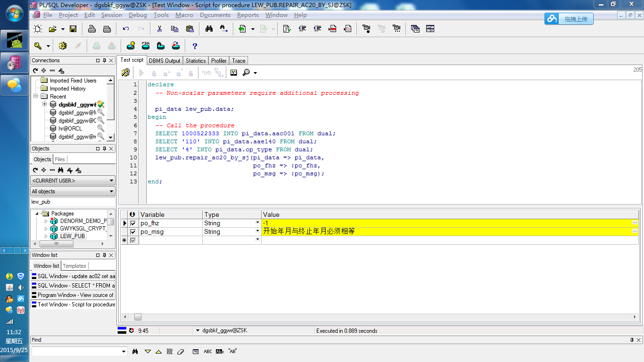Click the Start debugger icon in Test script

(125, 73)
